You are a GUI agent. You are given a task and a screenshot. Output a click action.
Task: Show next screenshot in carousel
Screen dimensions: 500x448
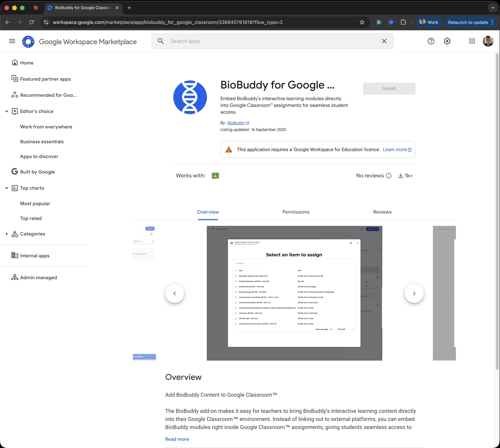(x=414, y=293)
